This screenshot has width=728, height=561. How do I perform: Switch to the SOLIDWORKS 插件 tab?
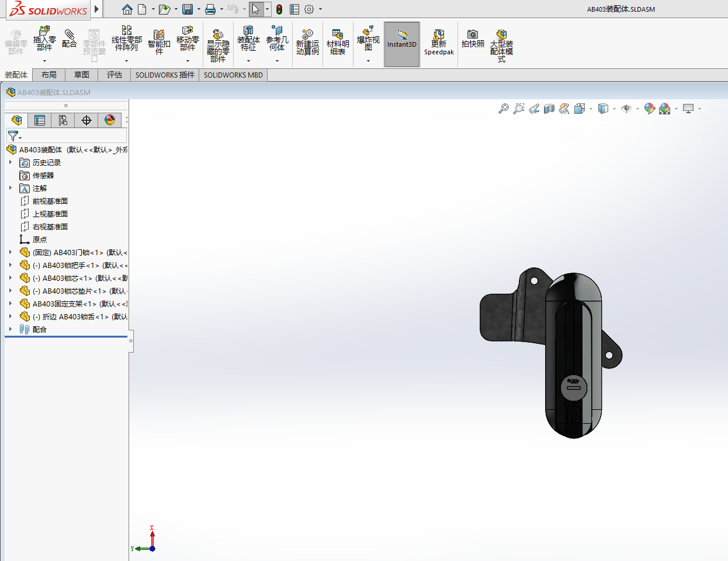click(165, 75)
